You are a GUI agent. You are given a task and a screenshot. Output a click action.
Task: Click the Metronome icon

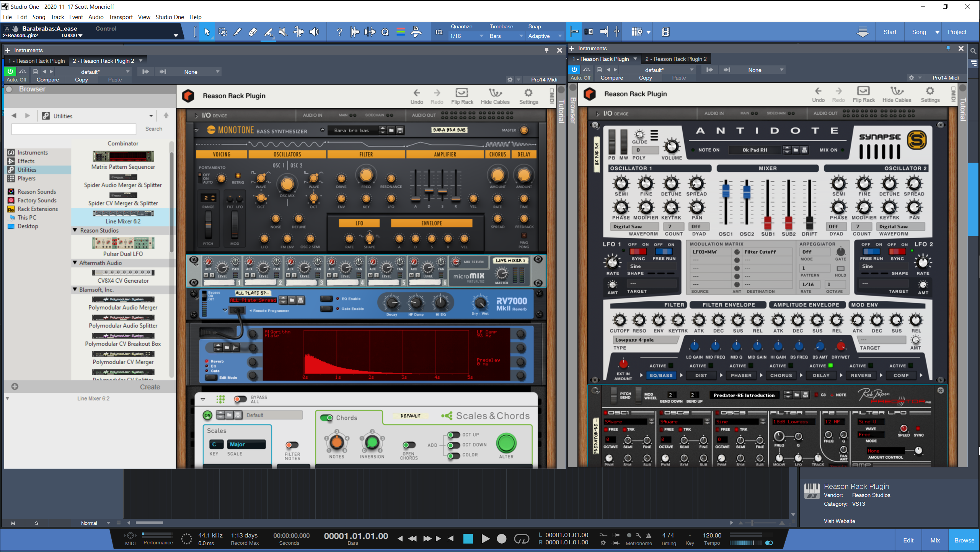click(x=649, y=535)
